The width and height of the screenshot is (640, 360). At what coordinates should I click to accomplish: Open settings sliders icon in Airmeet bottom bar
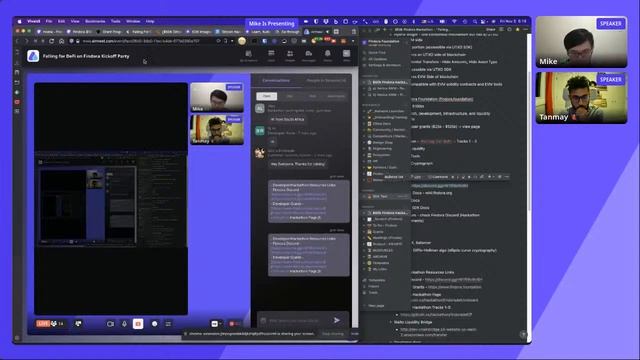(x=168, y=324)
